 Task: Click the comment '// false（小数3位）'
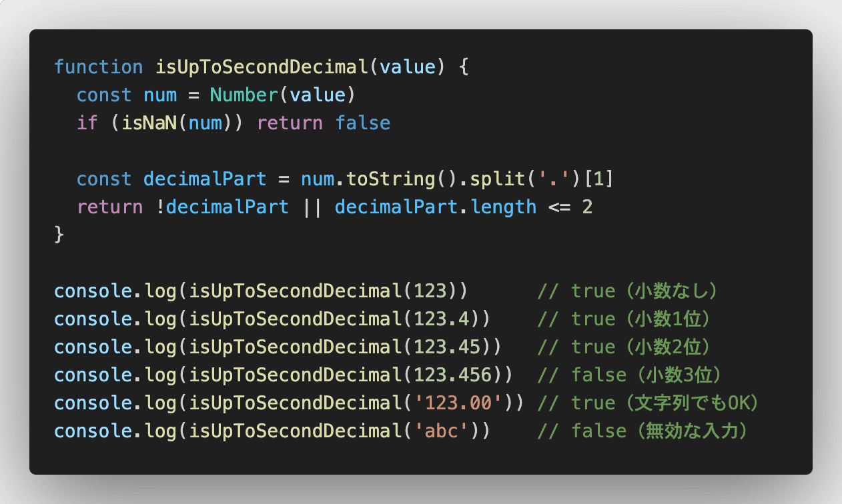[630, 375]
